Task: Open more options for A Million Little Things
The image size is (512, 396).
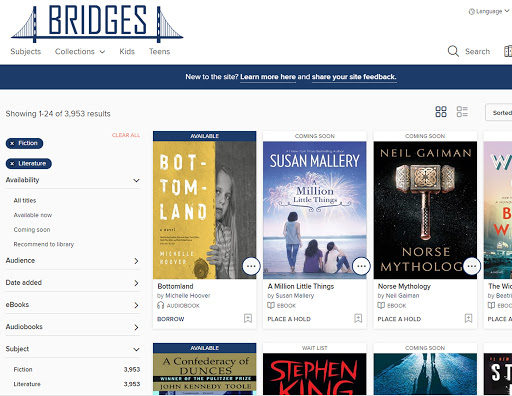Action: (x=361, y=266)
